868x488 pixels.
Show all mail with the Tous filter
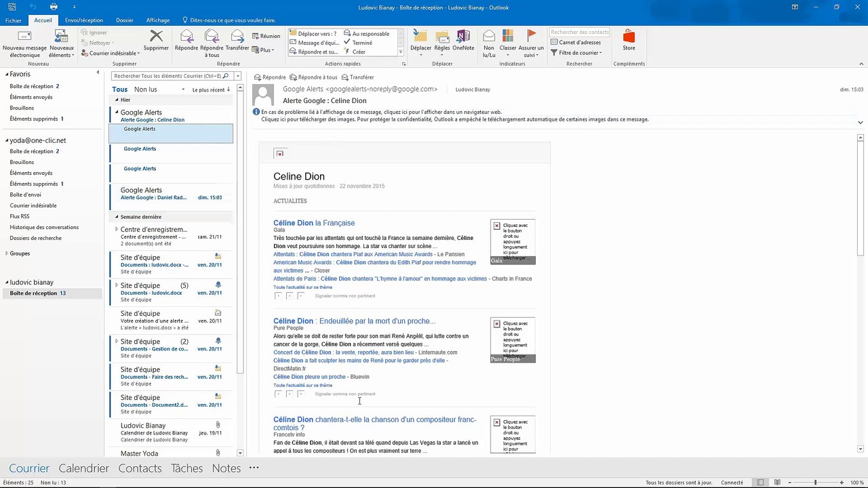click(119, 89)
